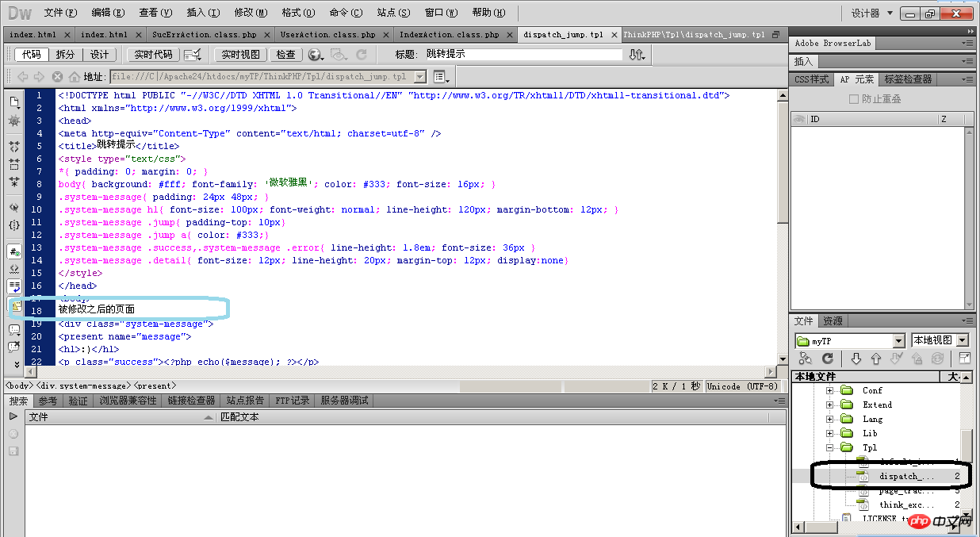Open the Live View options list icon
The width and height of the screenshot is (980, 537).
pos(442,77)
